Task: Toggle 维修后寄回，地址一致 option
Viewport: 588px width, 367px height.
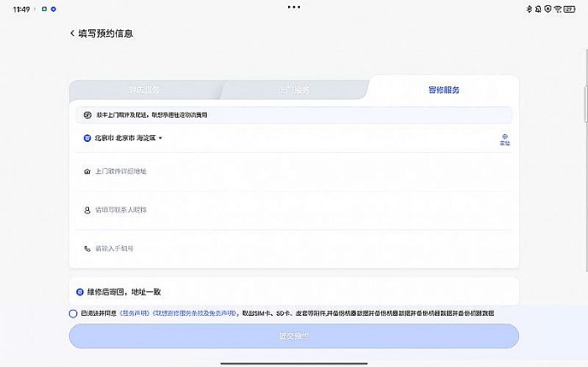Action: coord(80,292)
